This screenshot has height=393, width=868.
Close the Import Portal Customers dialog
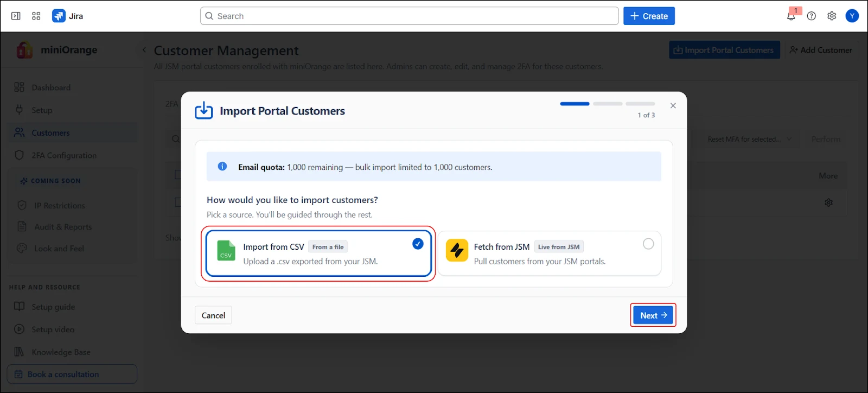[673, 105]
